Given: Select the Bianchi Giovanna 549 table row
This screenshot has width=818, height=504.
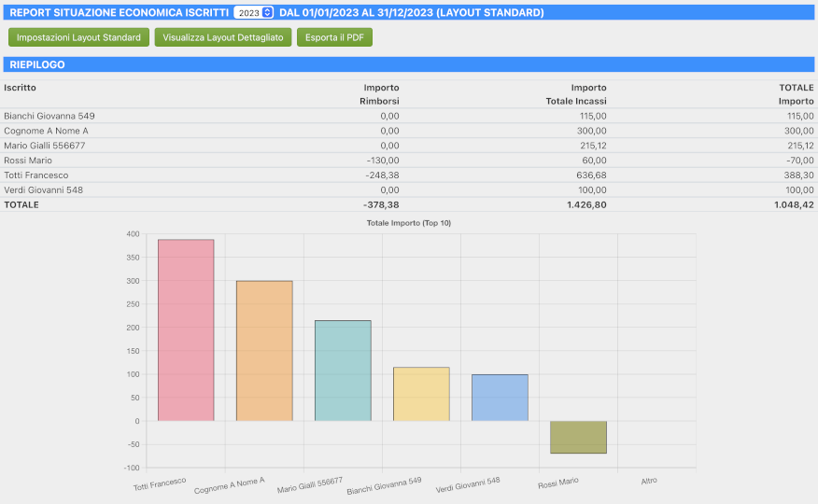Looking at the screenshot, I should pyautogui.click(x=49, y=116).
